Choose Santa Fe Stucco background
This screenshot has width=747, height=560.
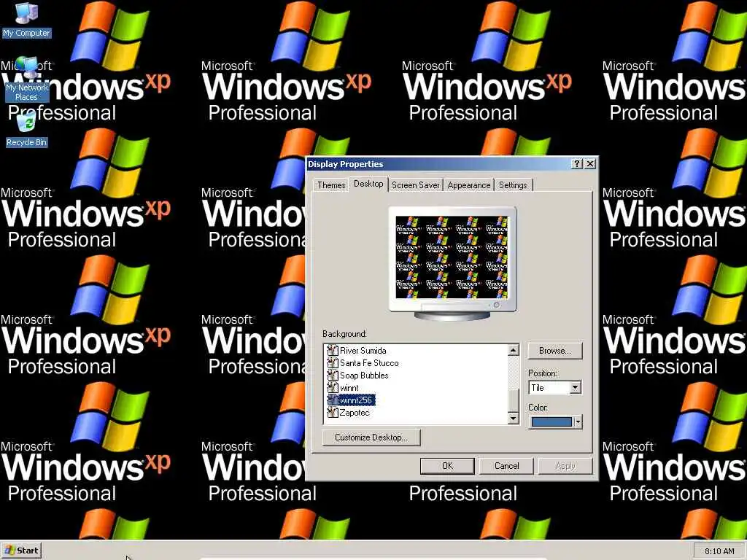pyautogui.click(x=369, y=363)
